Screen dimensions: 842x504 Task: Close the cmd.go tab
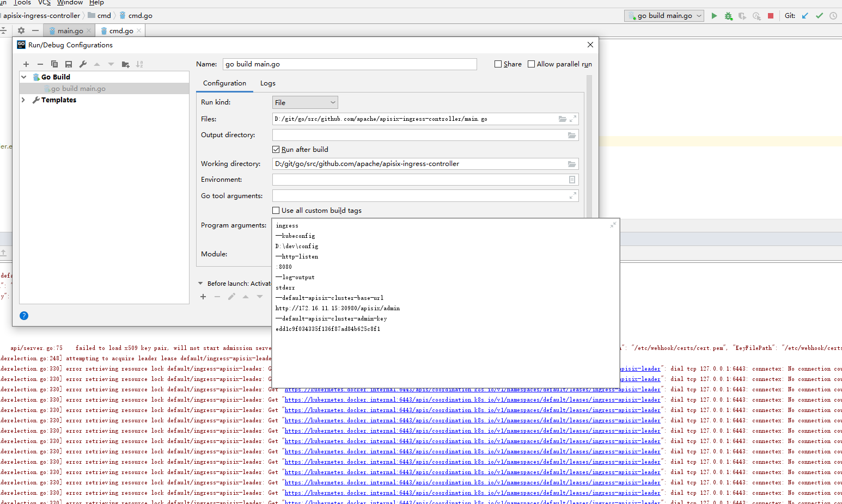tap(139, 31)
